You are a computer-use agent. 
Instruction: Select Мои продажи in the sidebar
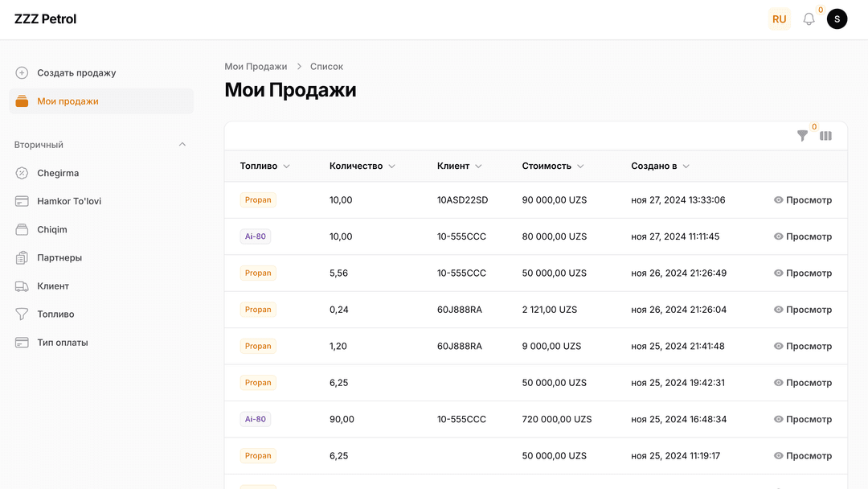point(68,101)
